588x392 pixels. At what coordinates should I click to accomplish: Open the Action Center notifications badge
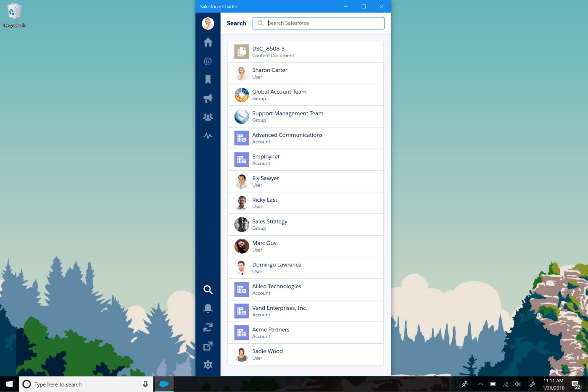[x=575, y=384]
